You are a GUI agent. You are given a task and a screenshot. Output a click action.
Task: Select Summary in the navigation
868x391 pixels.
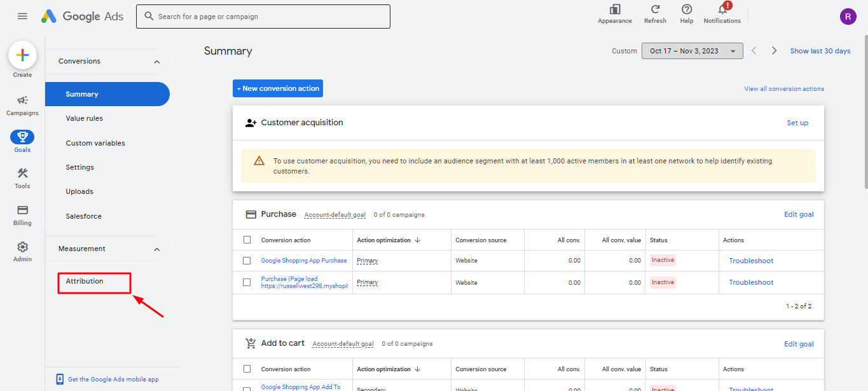coord(107,94)
